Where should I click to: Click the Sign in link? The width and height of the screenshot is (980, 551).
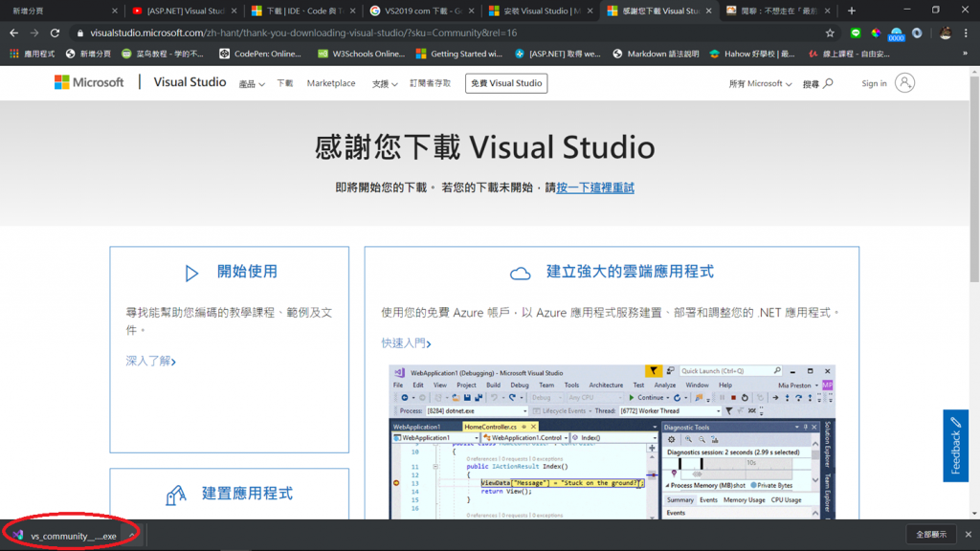click(x=874, y=83)
